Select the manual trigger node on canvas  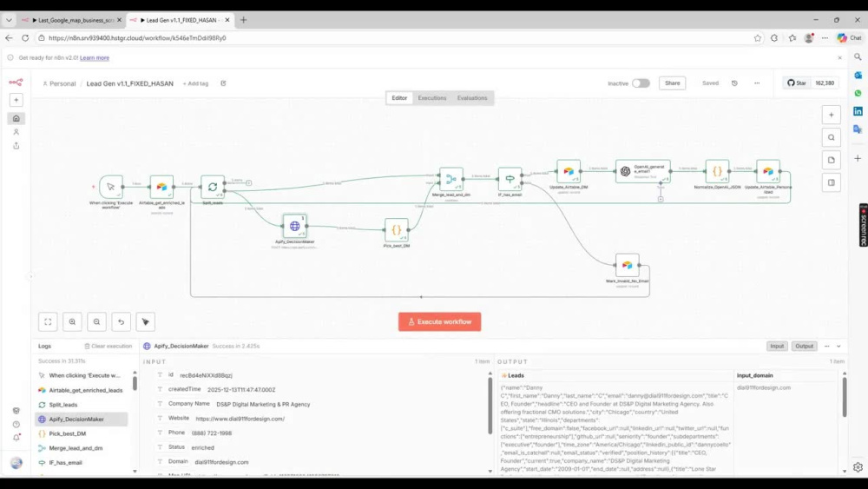(111, 188)
